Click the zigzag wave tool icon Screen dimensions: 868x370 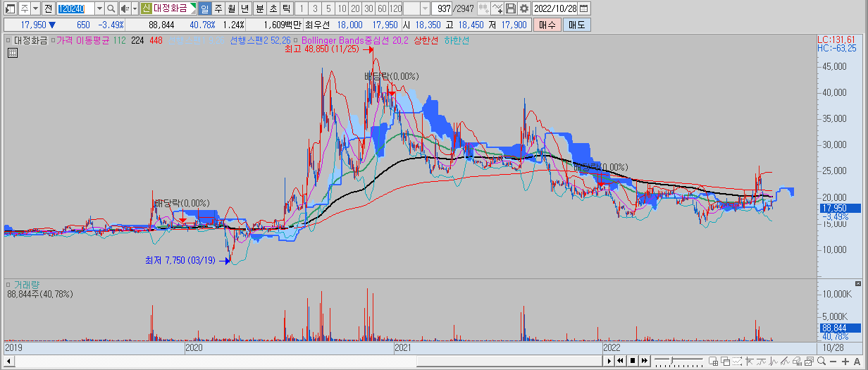tap(773, 362)
